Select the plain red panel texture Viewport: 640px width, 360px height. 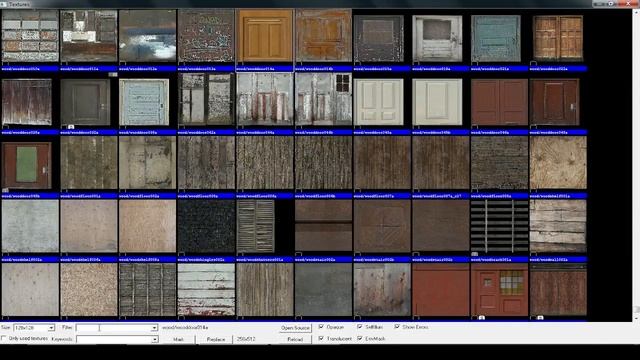(x=441, y=290)
